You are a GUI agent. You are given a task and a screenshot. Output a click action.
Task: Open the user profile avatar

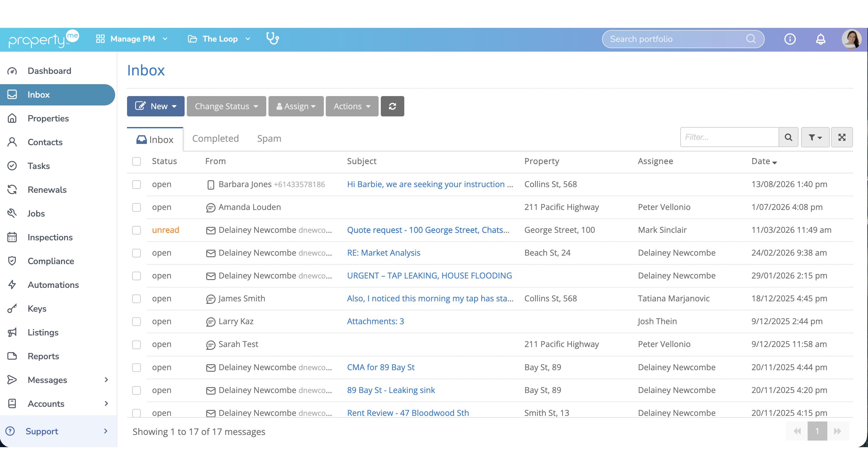[851, 39]
